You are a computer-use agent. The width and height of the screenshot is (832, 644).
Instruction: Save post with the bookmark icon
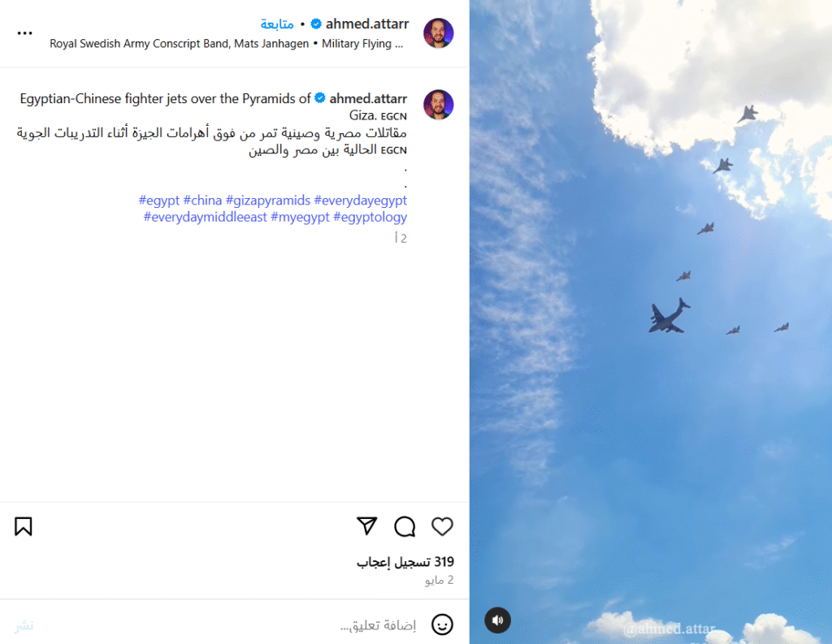click(24, 526)
